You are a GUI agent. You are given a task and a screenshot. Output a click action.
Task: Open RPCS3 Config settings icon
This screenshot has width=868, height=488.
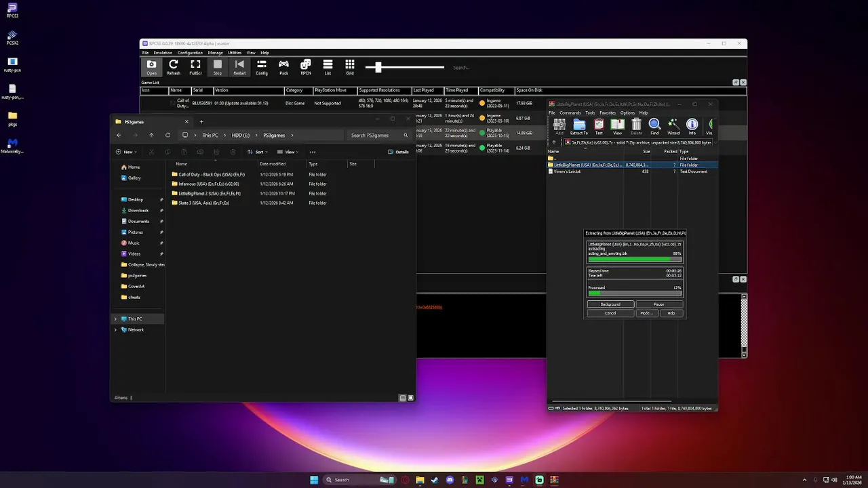(262, 67)
